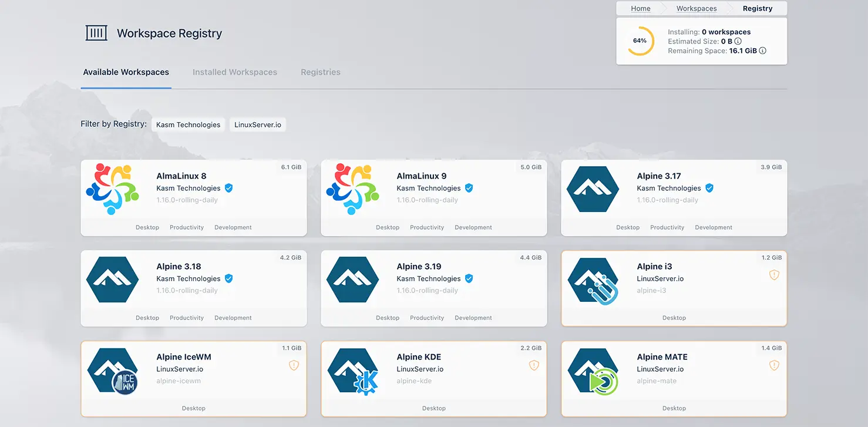This screenshot has height=427, width=868.
Task: Click the Development tag on Alpine 3.19
Action: [473, 318]
